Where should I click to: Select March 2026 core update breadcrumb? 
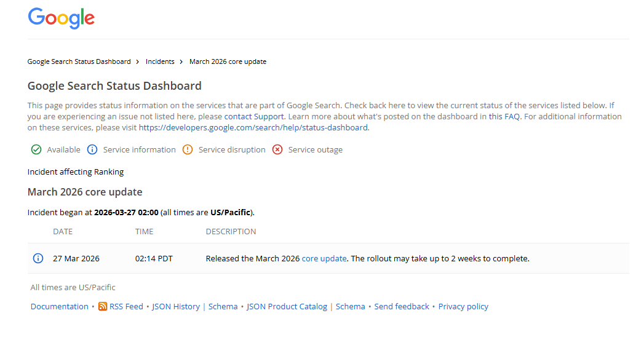click(228, 61)
